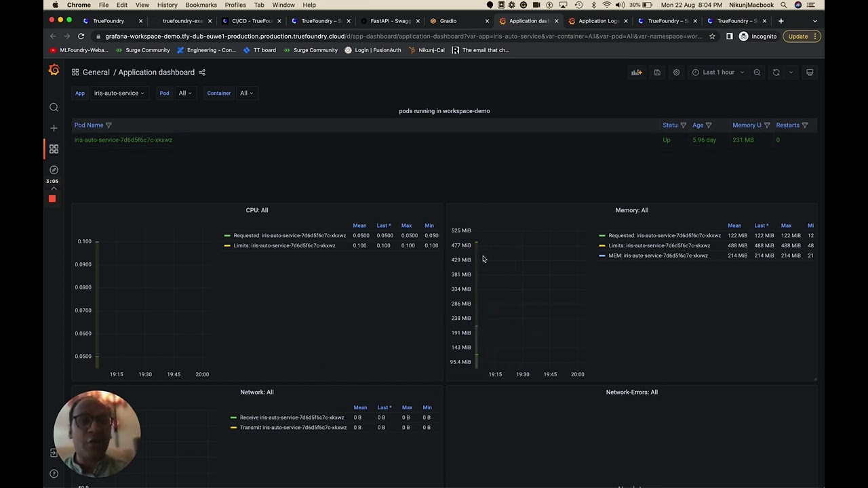
Task: Open the Pod variable dropdown
Action: pyautogui.click(x=184, y=93)
